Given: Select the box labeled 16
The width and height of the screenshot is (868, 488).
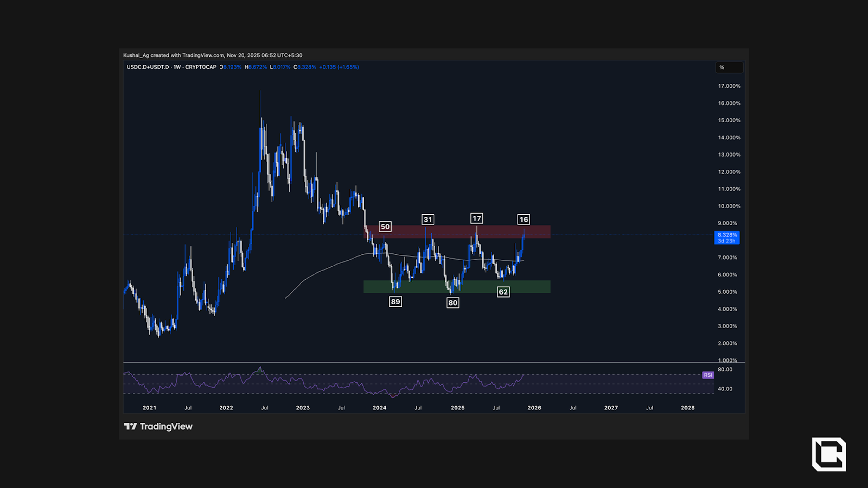Looking at the screenshot, I should (524, 220).
